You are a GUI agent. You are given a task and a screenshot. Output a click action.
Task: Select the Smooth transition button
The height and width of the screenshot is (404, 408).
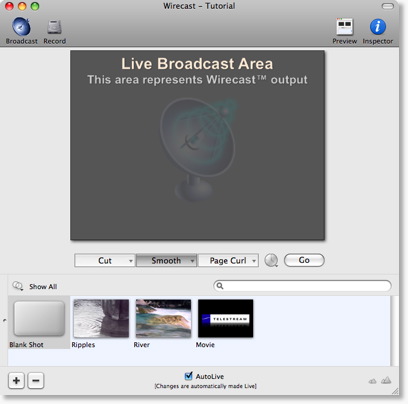[166, 260]
